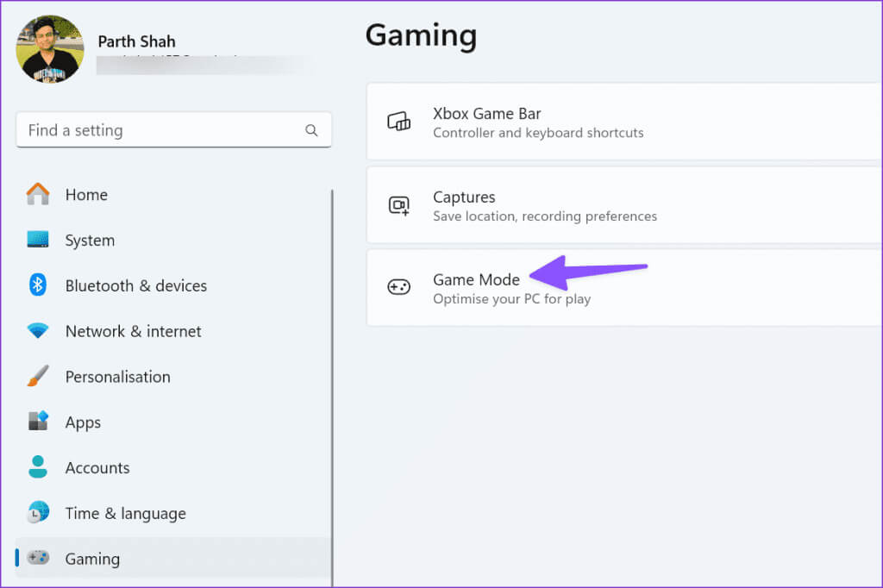Click the Home icon in the sidebar
883x588 pixels.
point(38,194)
